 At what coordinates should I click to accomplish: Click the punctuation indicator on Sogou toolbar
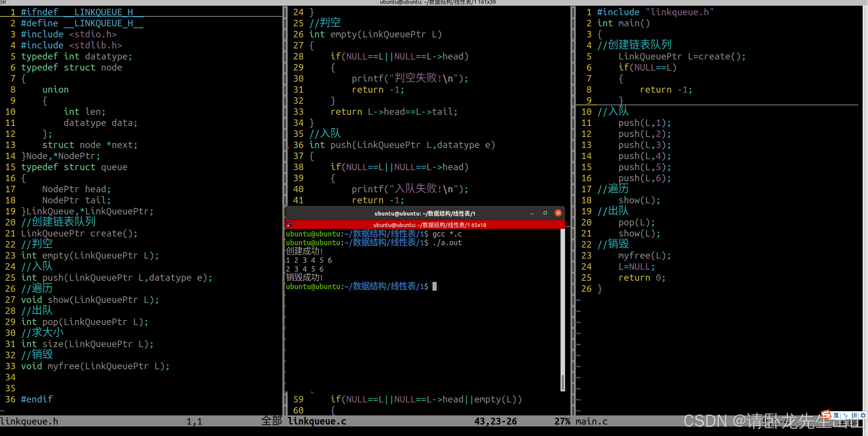846,415
